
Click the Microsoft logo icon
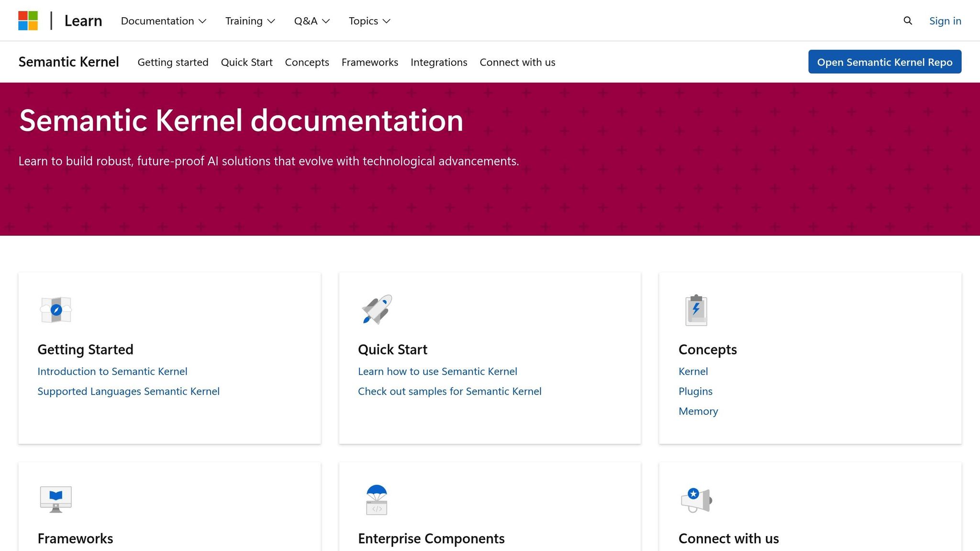point(28,21)
